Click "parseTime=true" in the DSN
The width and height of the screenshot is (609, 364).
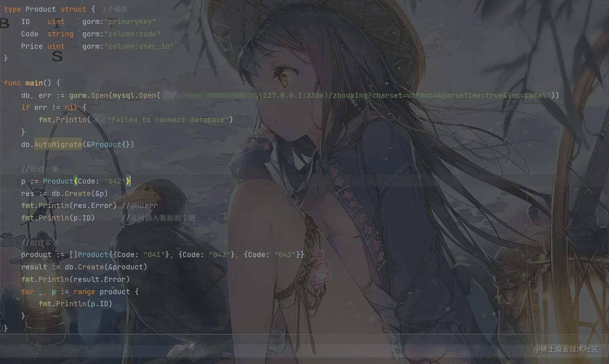click(x=472, y=95)
